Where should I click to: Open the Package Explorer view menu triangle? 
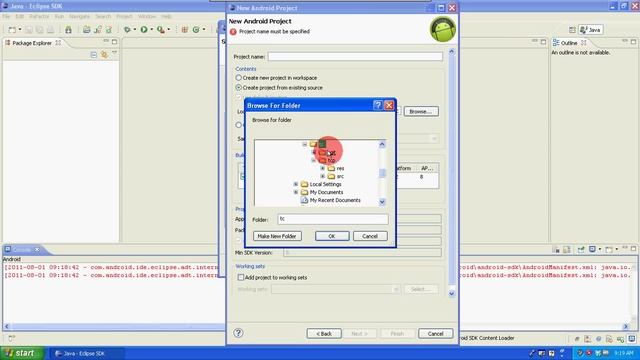(x=114, y=53)
